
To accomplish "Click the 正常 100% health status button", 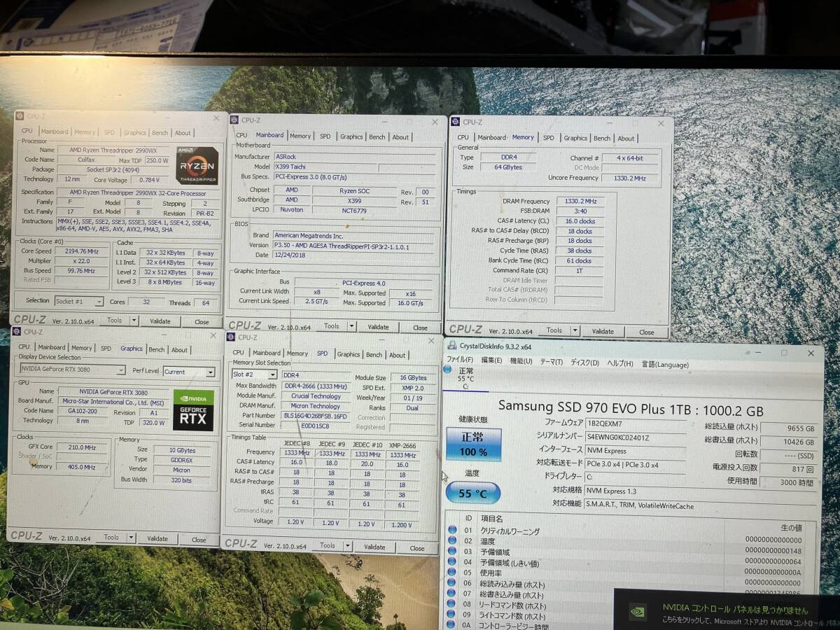I will pos(473,444).
